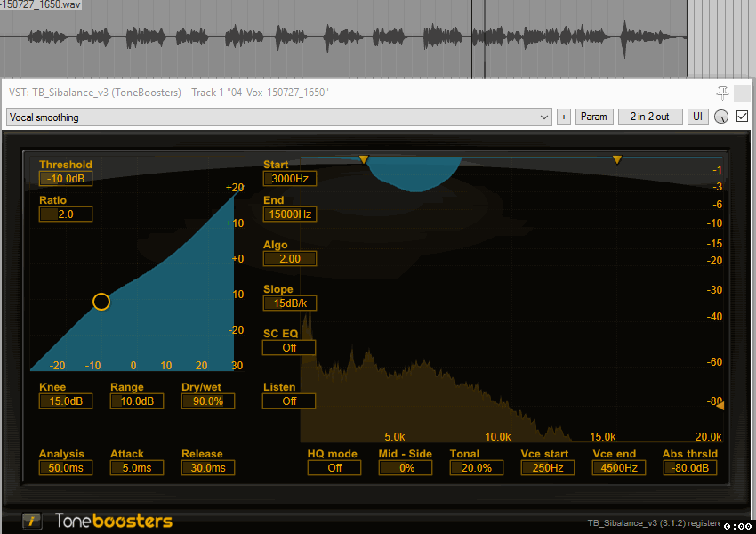This screenshot has height=534, width=756.
Task: Open the Vocal smoothing preset dropdown
Action: (279, 117)
